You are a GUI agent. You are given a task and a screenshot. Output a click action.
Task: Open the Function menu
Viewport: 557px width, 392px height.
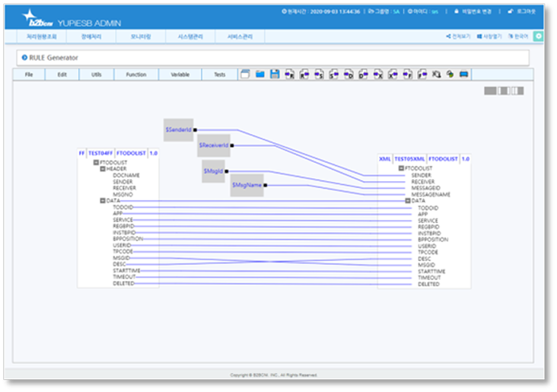(136, 75)
